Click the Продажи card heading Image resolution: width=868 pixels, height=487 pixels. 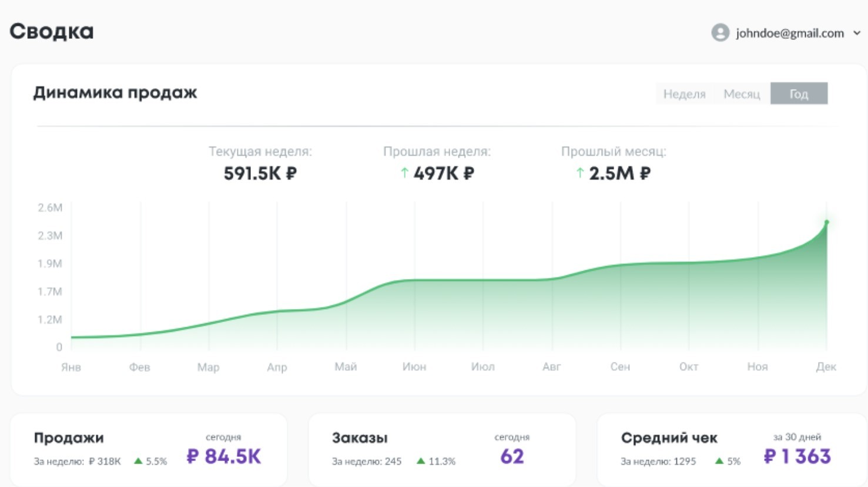tap(69, 438)
